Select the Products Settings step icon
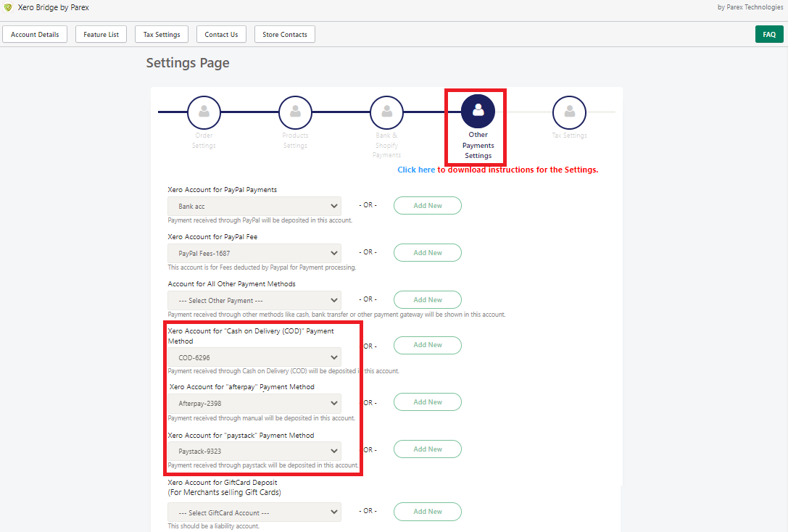788x532 pixels. coord(295,112)
